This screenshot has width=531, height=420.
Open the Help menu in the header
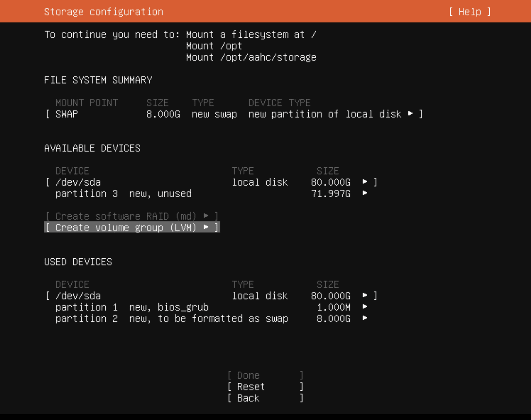470,12
